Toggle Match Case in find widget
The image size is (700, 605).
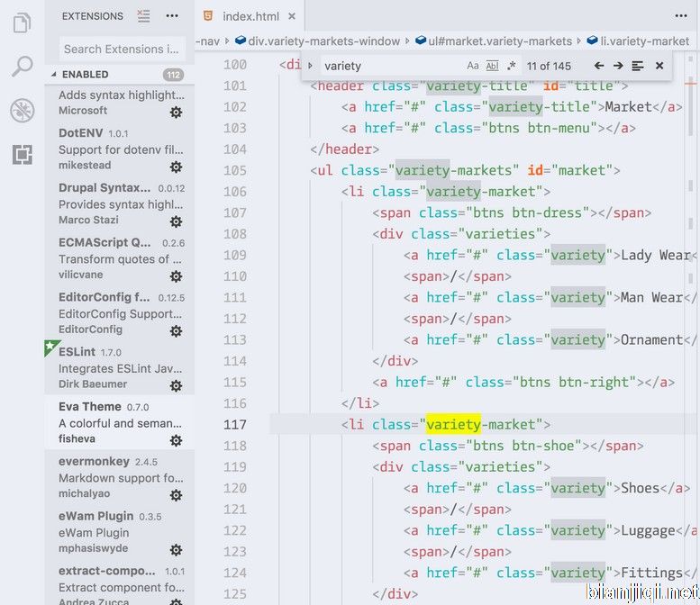tap(473, 66)
